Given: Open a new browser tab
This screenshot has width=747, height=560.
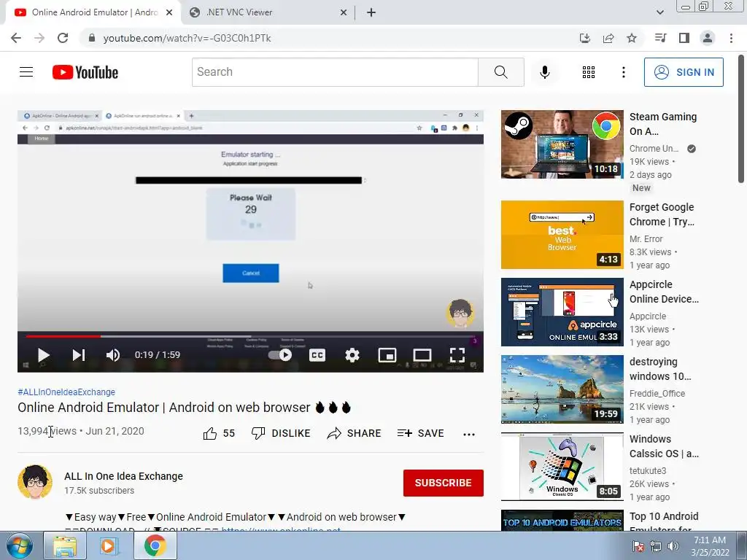Looking at the screenshot, I should coord(371,12).
